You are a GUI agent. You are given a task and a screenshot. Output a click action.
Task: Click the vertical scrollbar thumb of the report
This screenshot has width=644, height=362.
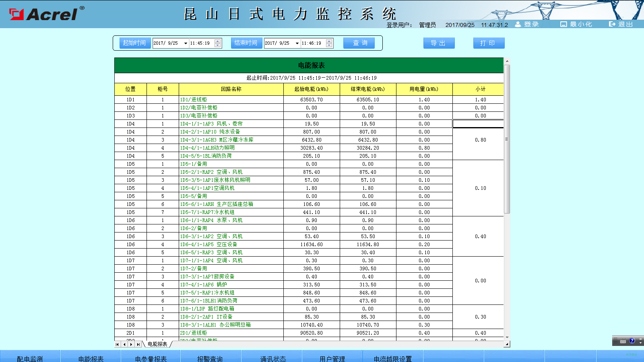pos(507,139)
